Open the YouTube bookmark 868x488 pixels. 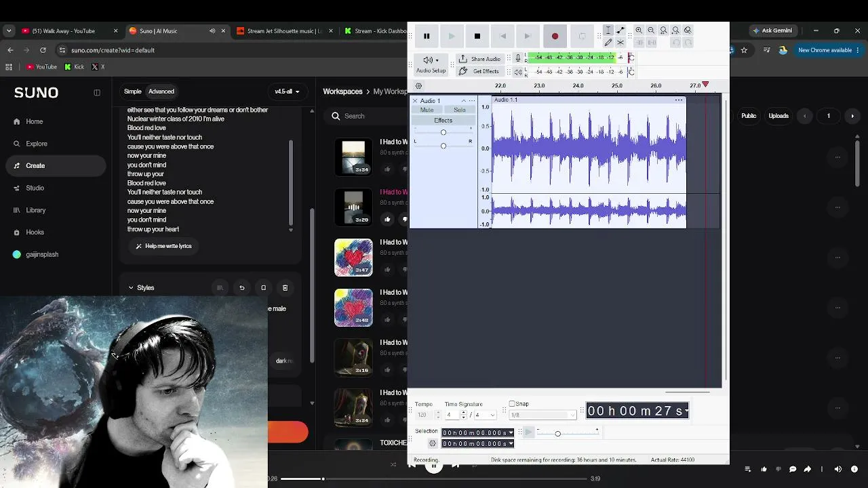coord(41,67)
